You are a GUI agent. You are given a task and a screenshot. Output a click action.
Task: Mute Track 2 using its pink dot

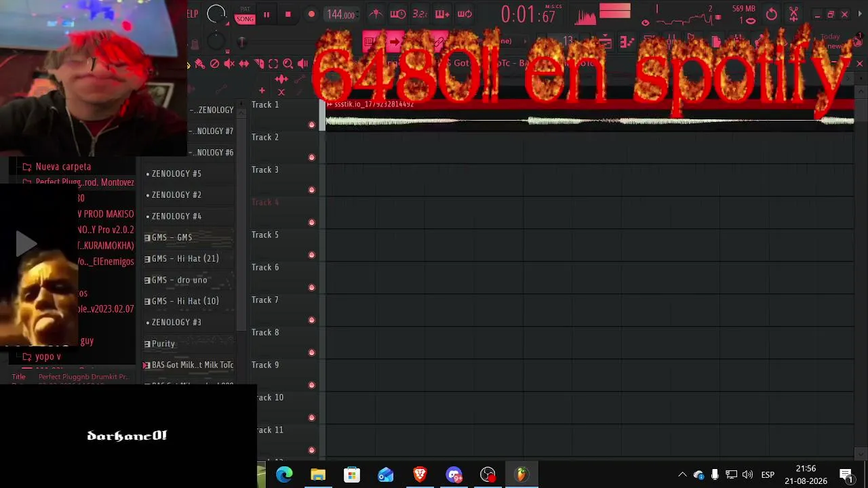point(312,157)
